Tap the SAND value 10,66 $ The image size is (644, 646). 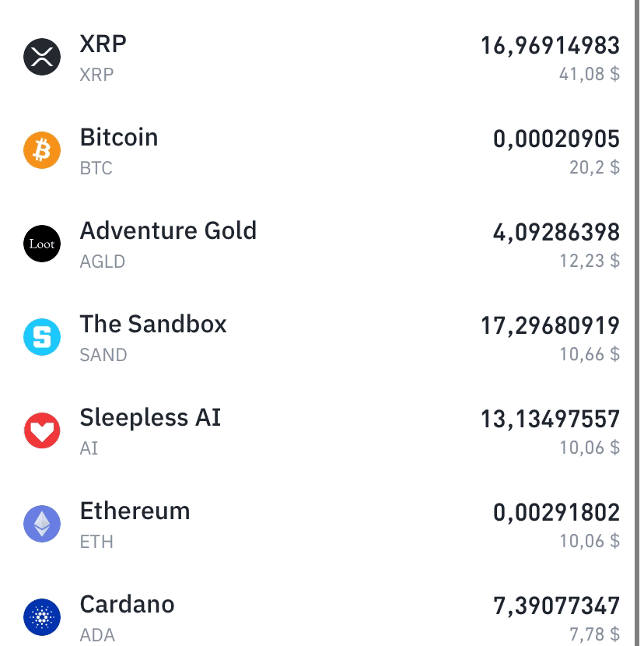[590, 354]
